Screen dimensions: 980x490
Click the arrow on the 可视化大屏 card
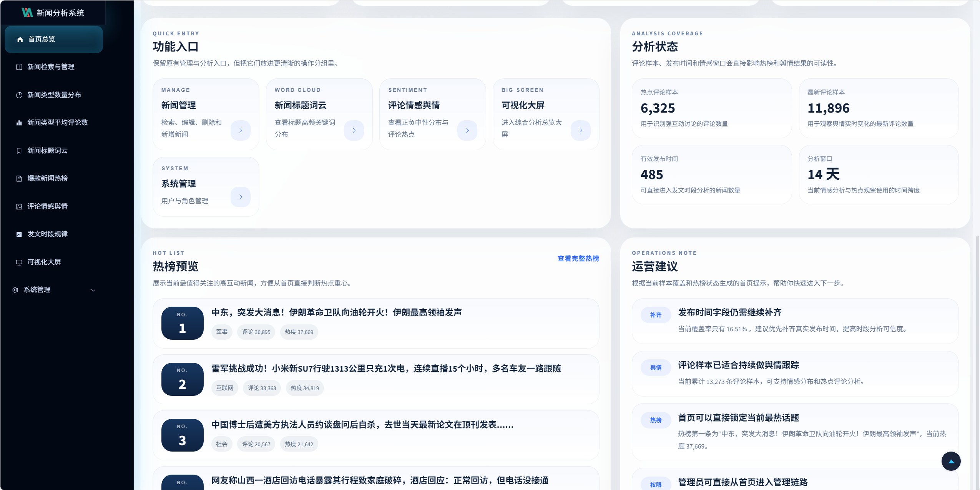coord(580,131)
